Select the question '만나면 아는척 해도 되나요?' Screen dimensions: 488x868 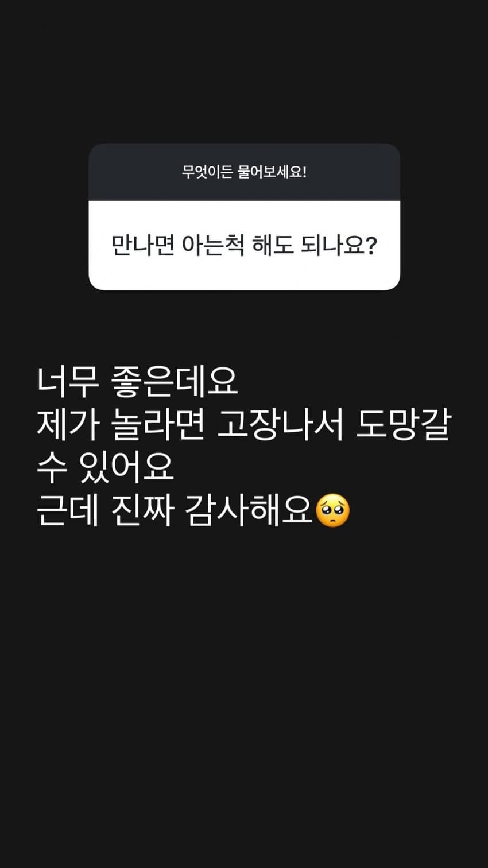244,246
